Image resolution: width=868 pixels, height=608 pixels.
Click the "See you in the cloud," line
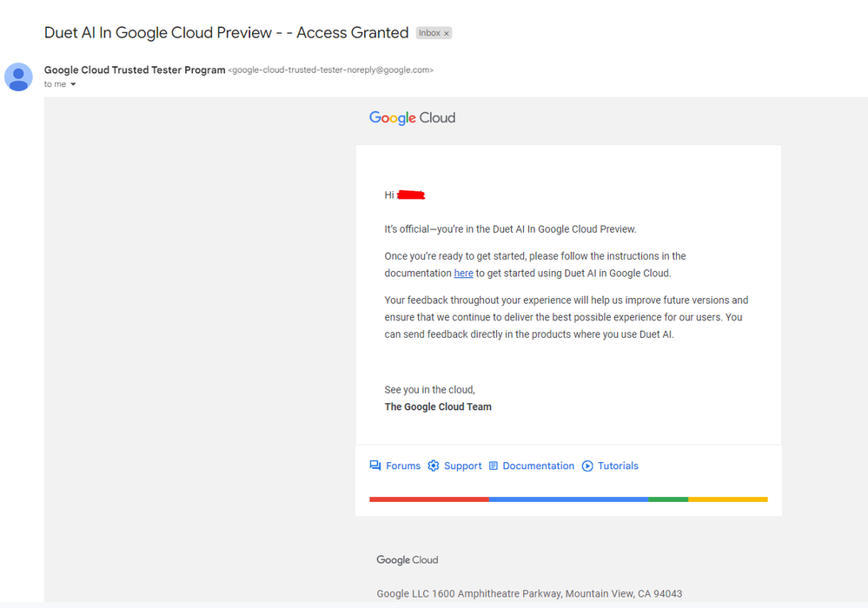[429, 389]
